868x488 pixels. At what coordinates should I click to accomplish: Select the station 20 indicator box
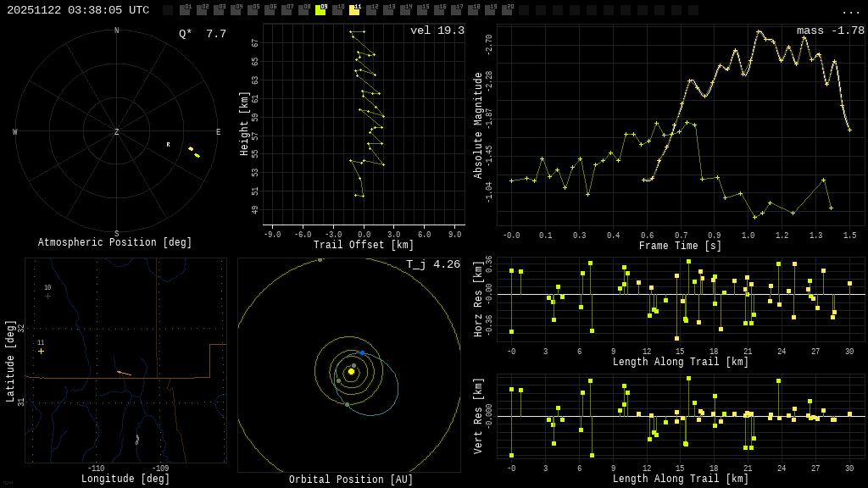(507, 10)
